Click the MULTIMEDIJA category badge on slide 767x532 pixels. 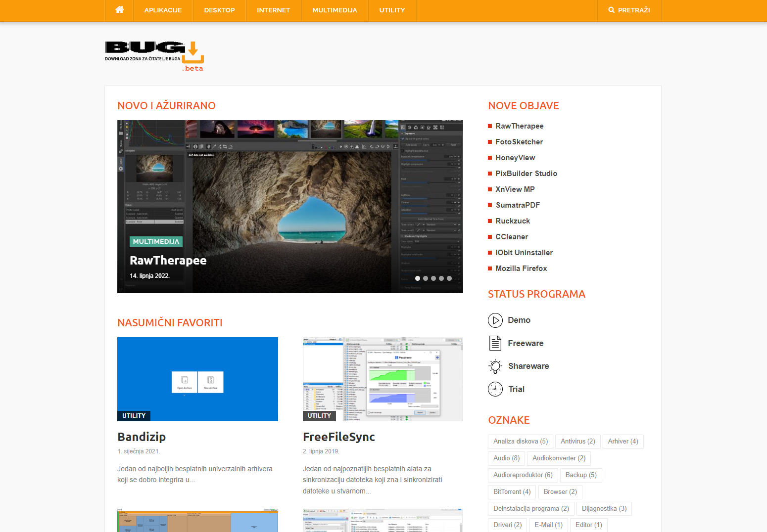point(156,242)
